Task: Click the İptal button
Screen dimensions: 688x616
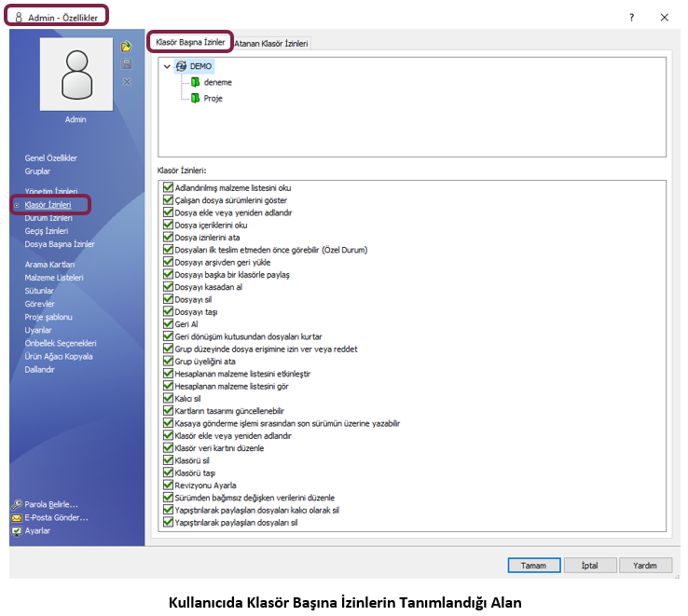Action: point(590,565)
